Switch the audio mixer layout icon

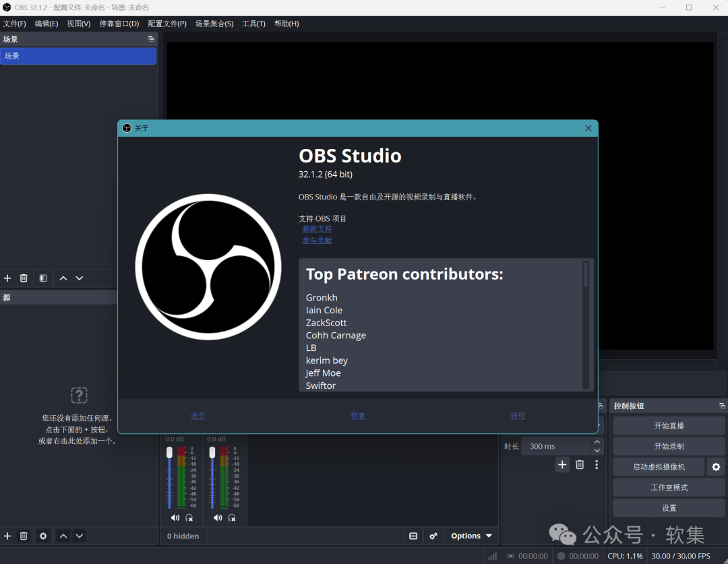pyautogui.click(x=413, y=536)
